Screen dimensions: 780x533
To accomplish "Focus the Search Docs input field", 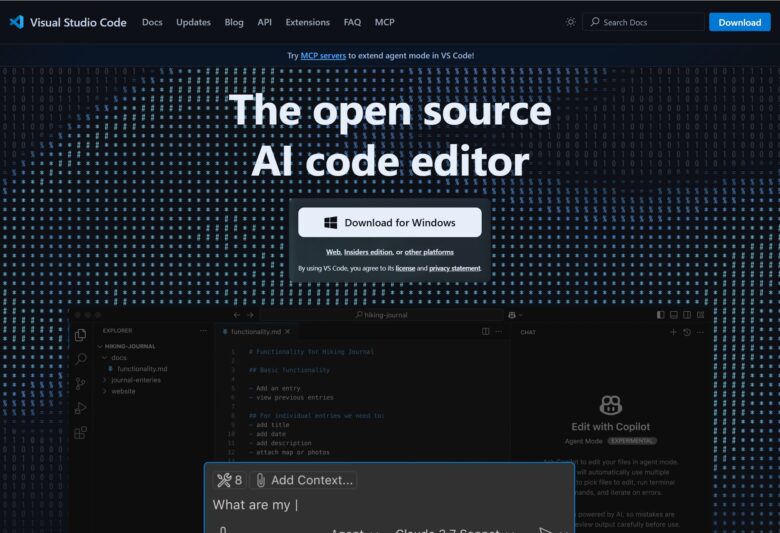I will tap(644, 22).
